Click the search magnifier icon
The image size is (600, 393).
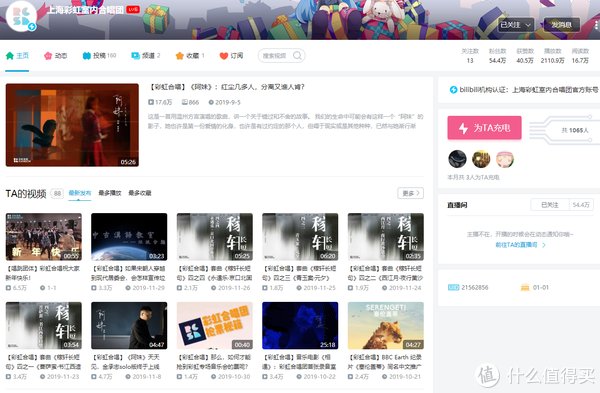point(297,56)
